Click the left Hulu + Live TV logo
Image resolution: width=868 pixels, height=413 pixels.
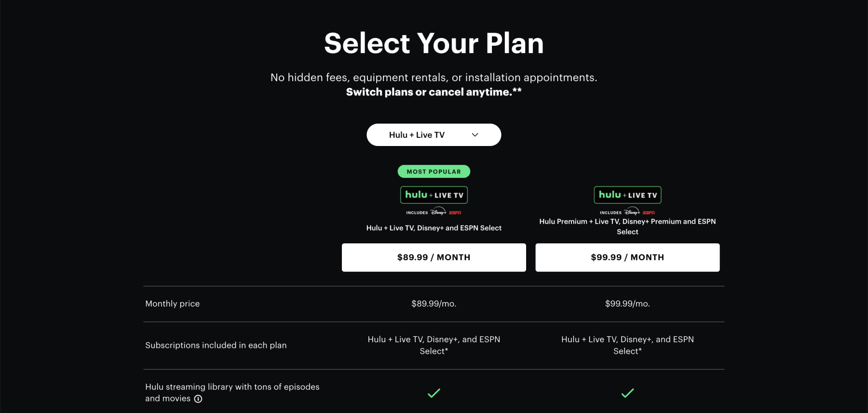(434, 195)
